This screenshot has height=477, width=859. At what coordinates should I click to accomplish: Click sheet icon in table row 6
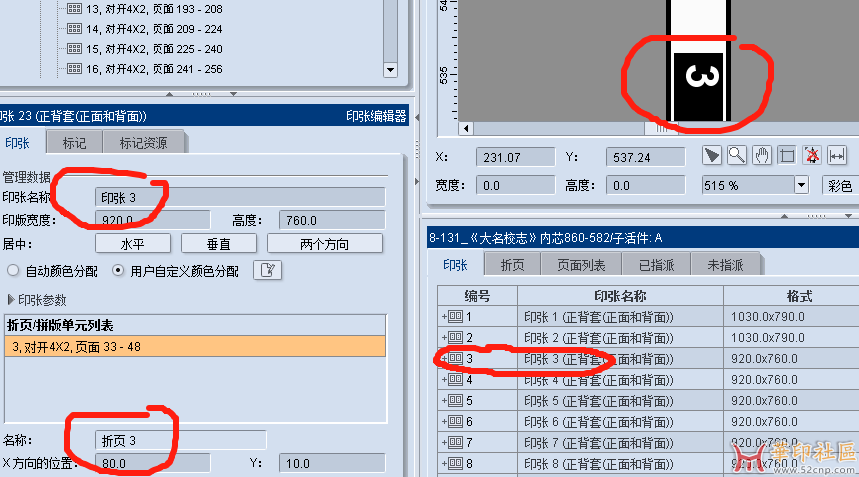455,421
